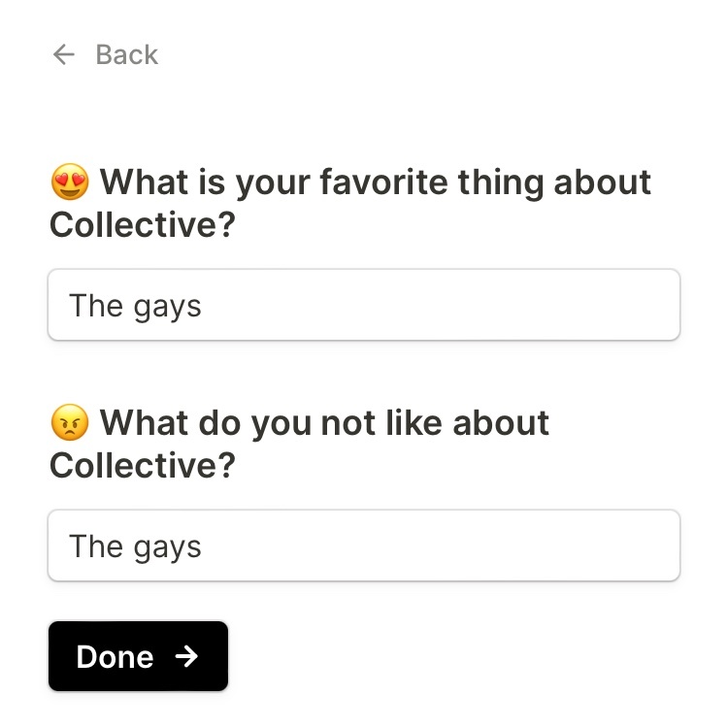The width and height of the screenshot is (728, 728).
Task: Go back using the Back link
Action: (x=106, y=54)
